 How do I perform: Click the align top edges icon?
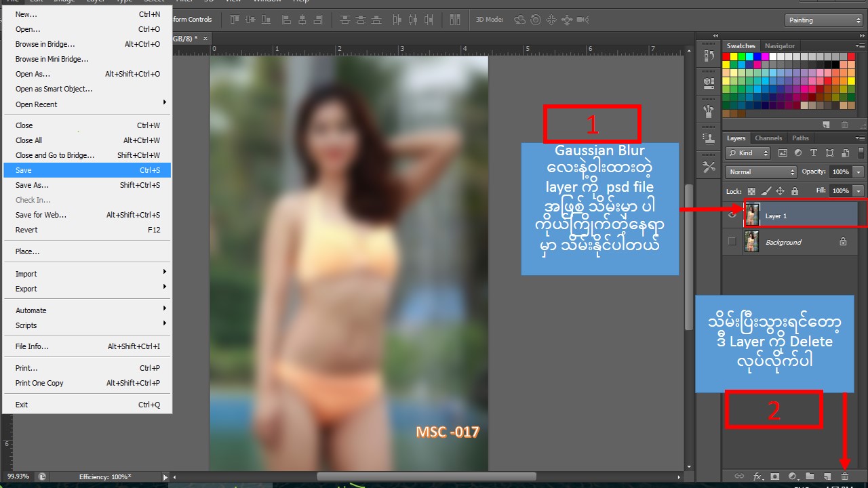click(x=235, y=20)
